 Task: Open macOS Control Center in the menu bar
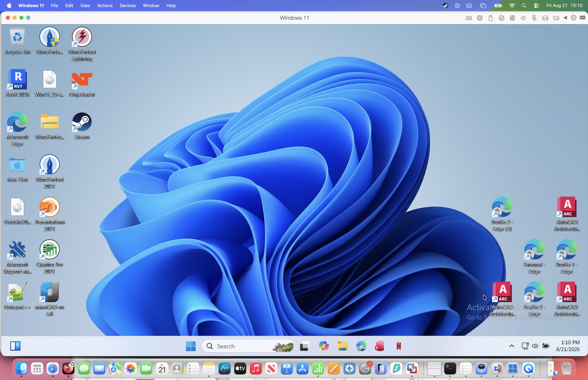click(x=536, y=5)
